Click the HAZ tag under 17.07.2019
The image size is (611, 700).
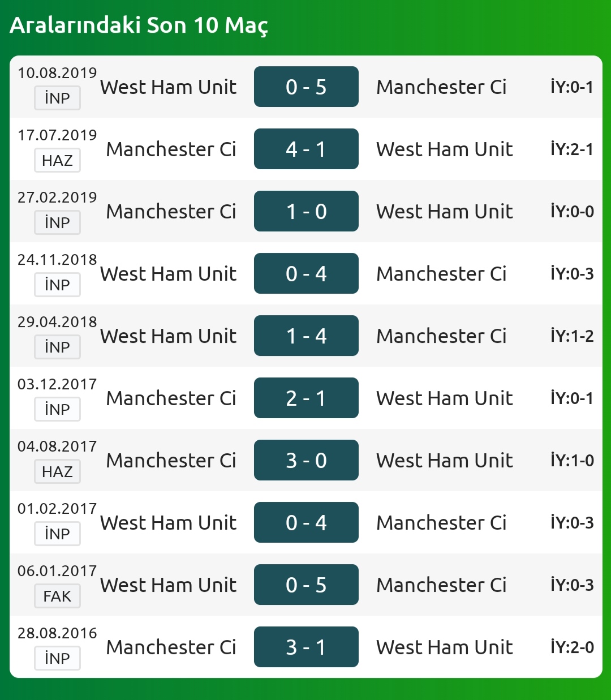pyautogui.click(x=57, y=160)
